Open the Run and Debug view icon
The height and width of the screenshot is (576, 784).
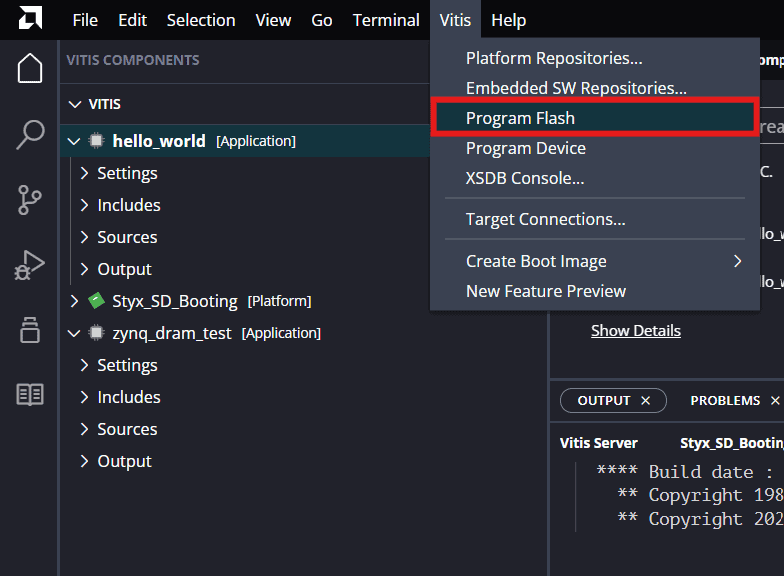pos(30,266)
